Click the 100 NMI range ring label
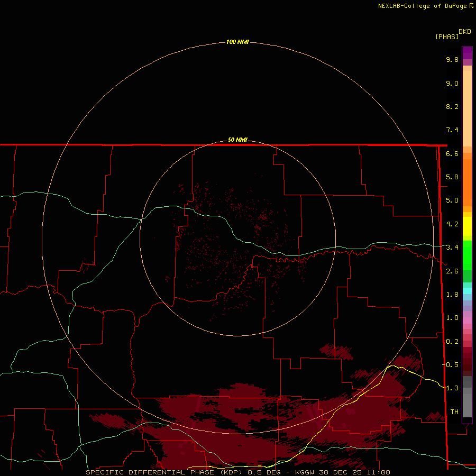The width and height of the screenshot is (476, 476). [x=237, y=42]
